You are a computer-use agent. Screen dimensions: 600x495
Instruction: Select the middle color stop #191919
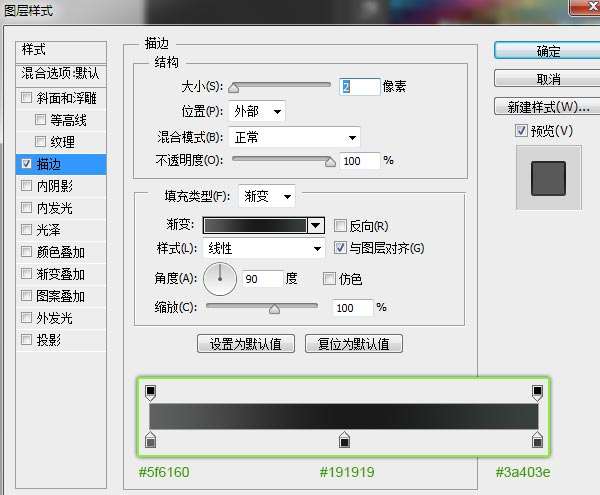click(344, 440)
